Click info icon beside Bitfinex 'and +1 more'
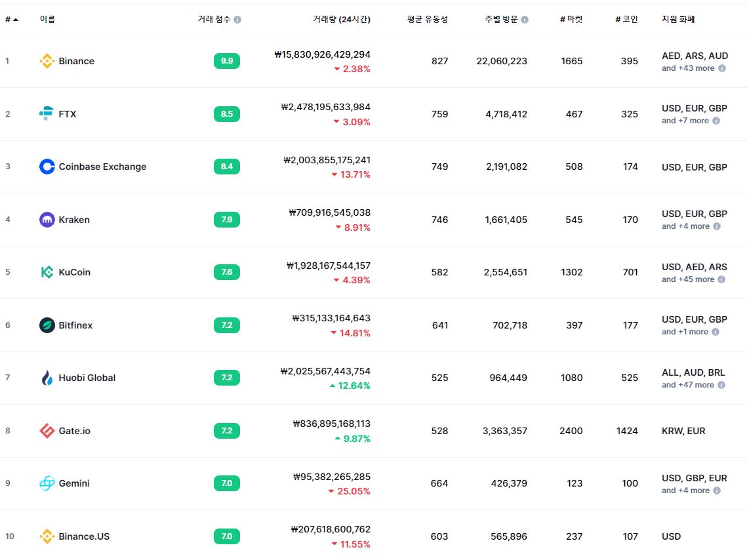The height and width of the screenshot is (560, 747). [x=715, y=332]
